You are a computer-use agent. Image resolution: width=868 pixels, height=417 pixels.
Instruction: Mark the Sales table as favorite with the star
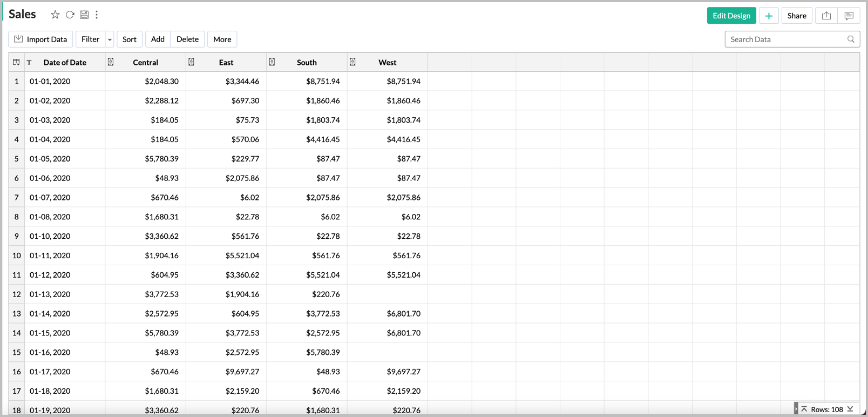click(55, 15)
